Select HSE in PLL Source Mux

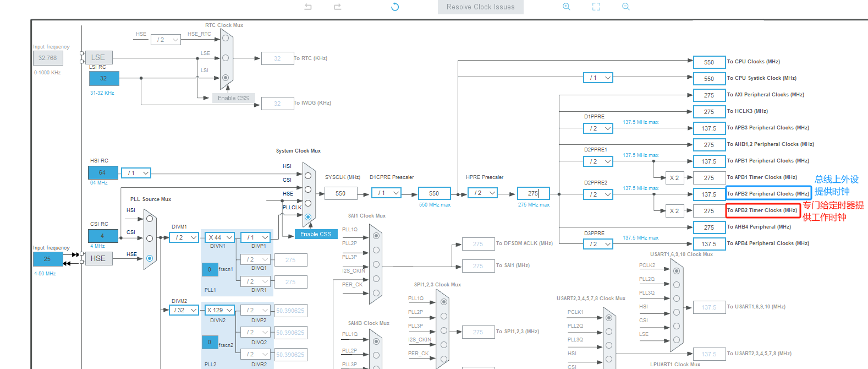(x=149, y=258)
